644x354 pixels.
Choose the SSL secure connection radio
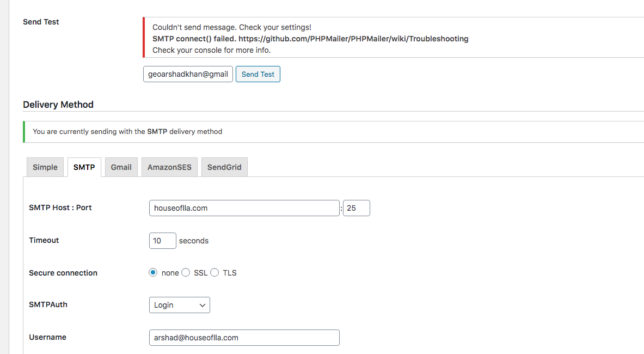click(186, 273)
